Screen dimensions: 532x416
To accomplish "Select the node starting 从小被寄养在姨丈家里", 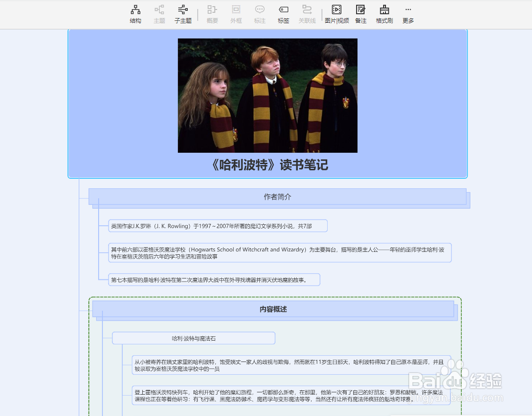I will [292, 365].
